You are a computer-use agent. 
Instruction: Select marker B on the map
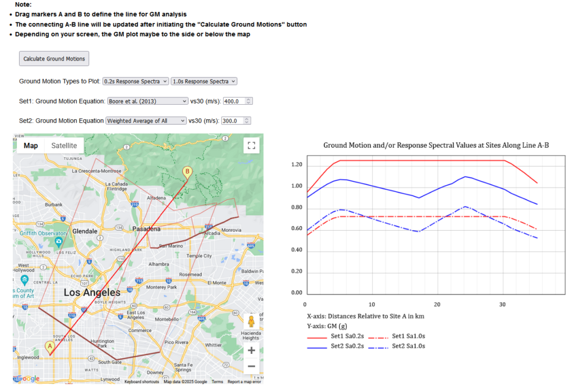pyautogui.click(x=187, y=172)
